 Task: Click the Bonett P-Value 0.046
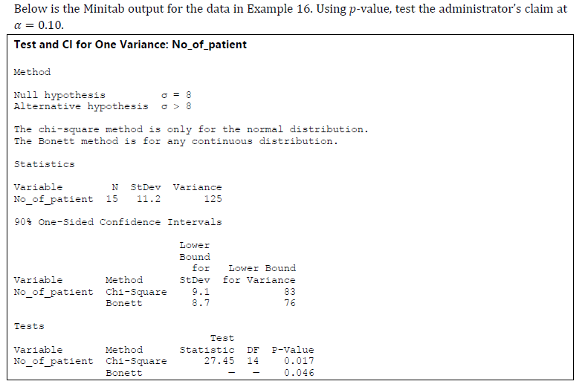tap(299, 373)
